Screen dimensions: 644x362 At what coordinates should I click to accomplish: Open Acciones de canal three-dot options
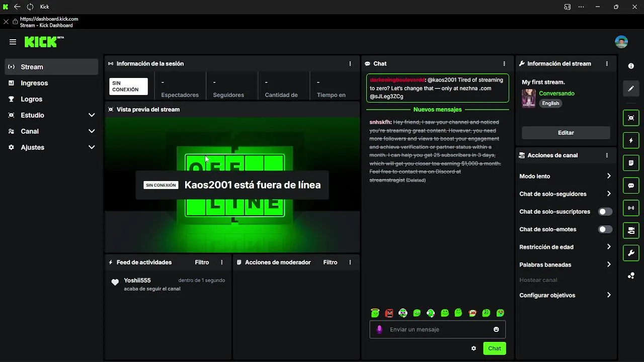click(607, 155)
